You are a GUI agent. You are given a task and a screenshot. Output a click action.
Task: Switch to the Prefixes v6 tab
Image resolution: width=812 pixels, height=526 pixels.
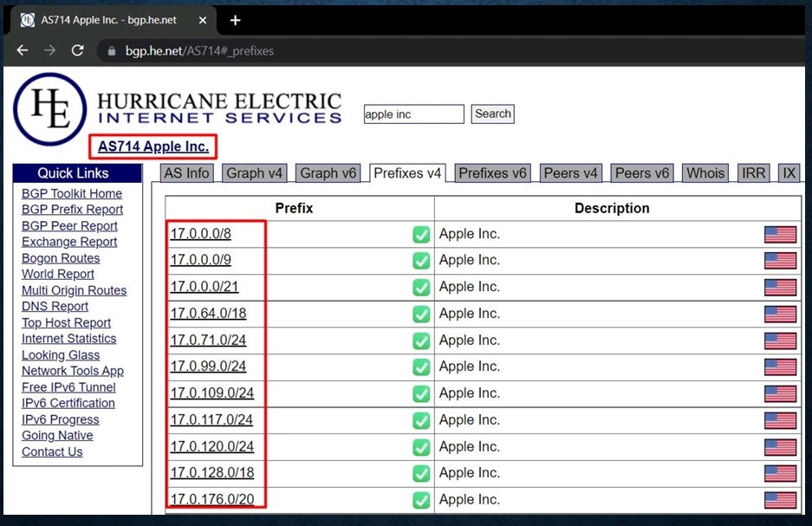[491, 172]
